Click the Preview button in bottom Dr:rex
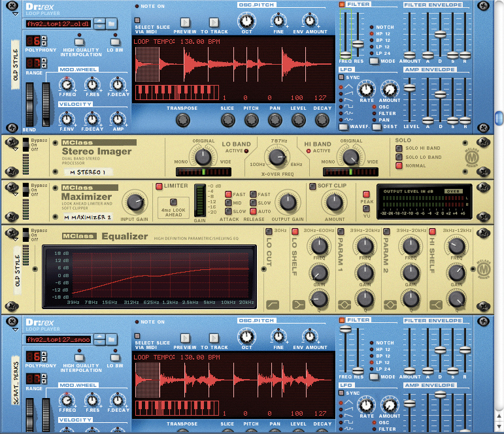 click(185, 338)
